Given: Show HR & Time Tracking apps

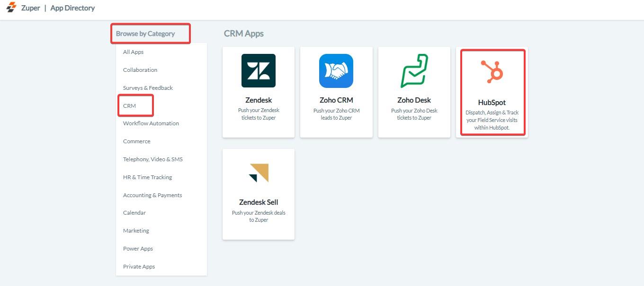Looking at the screenshot, I should click(147, 177).
